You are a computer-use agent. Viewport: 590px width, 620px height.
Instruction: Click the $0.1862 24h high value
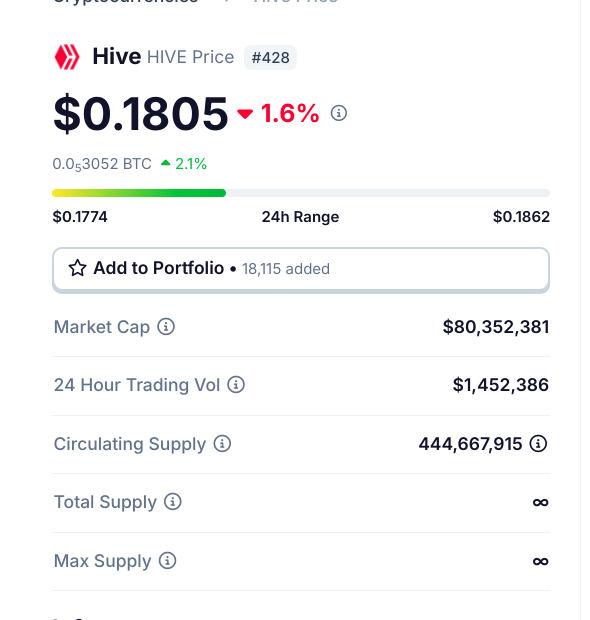pos(521,217)
